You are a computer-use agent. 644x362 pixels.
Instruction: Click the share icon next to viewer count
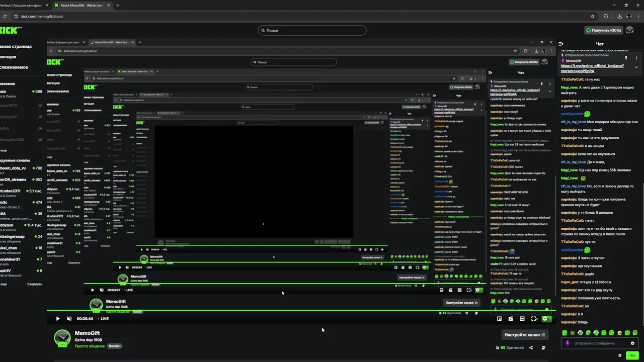[531, 347]
